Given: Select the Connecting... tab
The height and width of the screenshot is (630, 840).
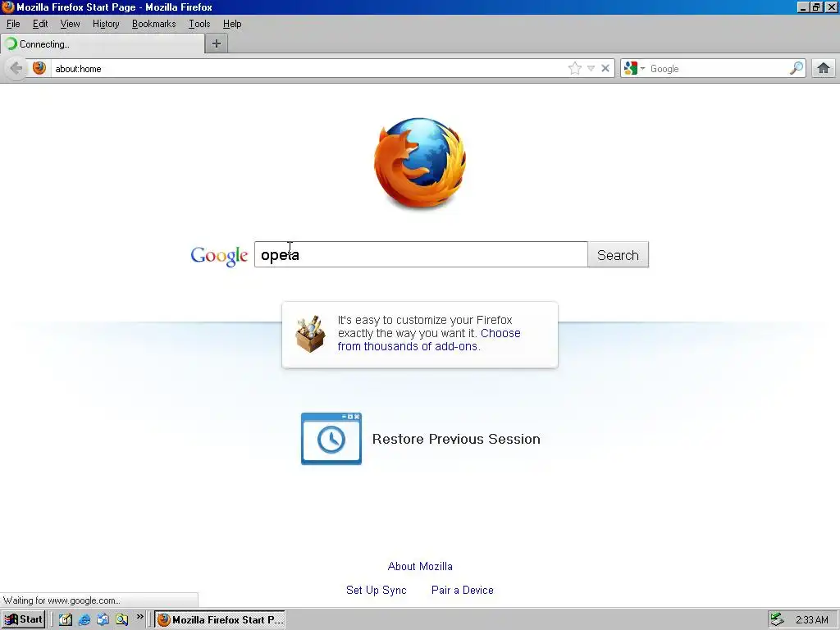Looking at the screenshot, I should (102, 44).
